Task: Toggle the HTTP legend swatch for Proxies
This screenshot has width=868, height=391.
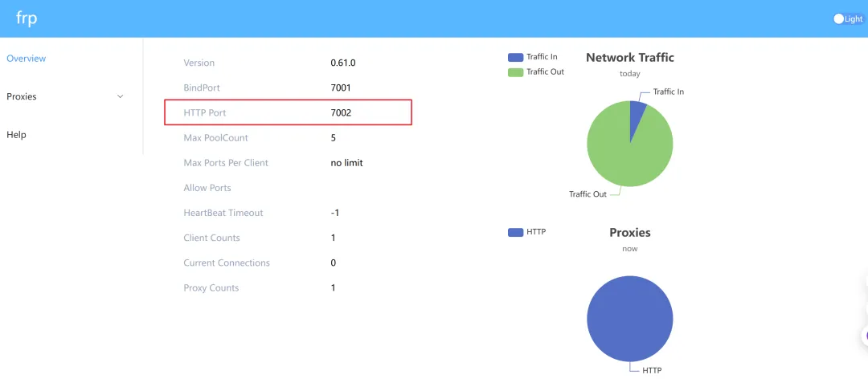Action: (515, 232)
